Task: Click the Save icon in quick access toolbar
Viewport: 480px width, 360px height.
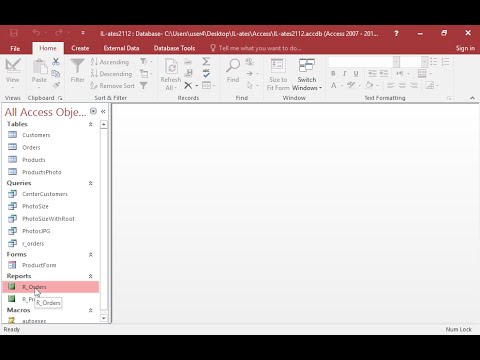Action: (14, 33)
